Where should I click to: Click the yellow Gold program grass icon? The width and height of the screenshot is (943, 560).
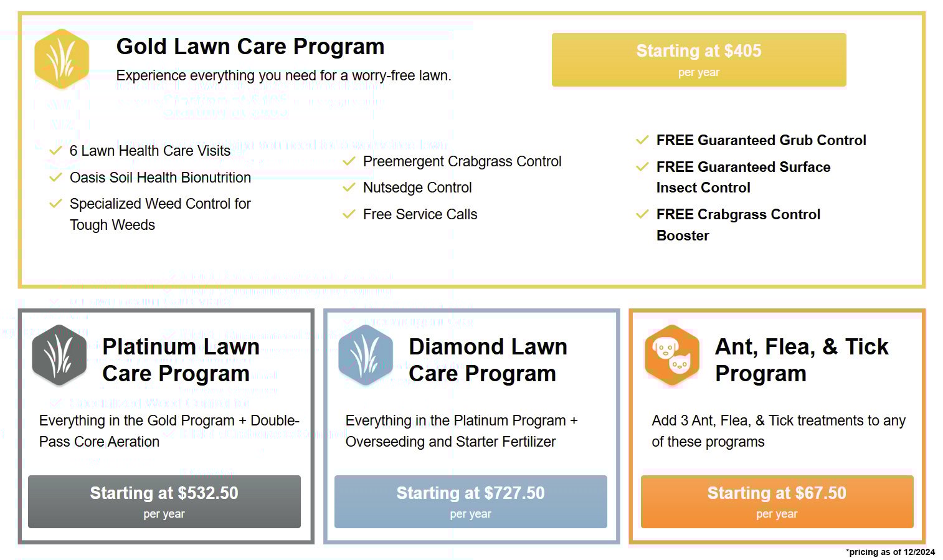(x=61, y=59)
